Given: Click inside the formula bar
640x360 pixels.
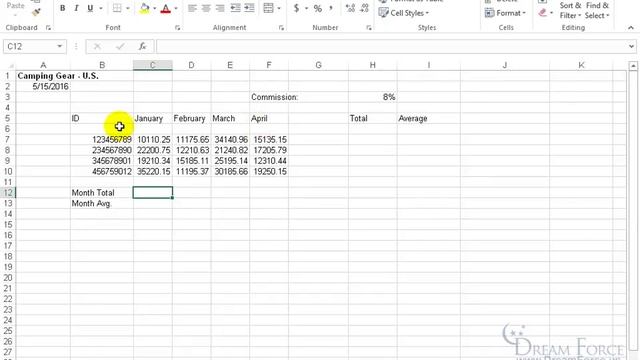Looking at the screenshot, I should coord(391,47).
